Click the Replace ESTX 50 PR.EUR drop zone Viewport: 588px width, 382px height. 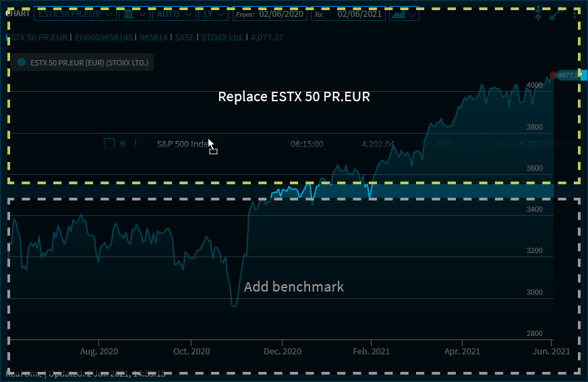tap(294, 97)
